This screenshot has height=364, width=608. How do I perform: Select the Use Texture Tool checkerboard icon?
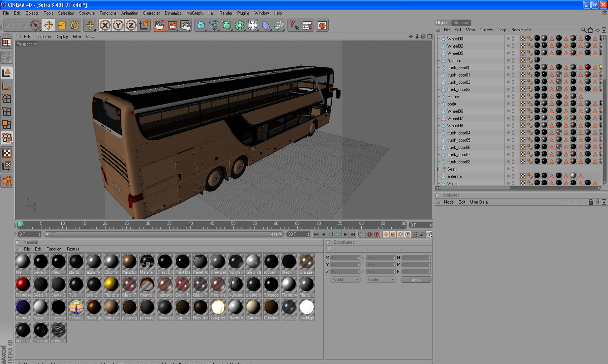pos(7,153)
